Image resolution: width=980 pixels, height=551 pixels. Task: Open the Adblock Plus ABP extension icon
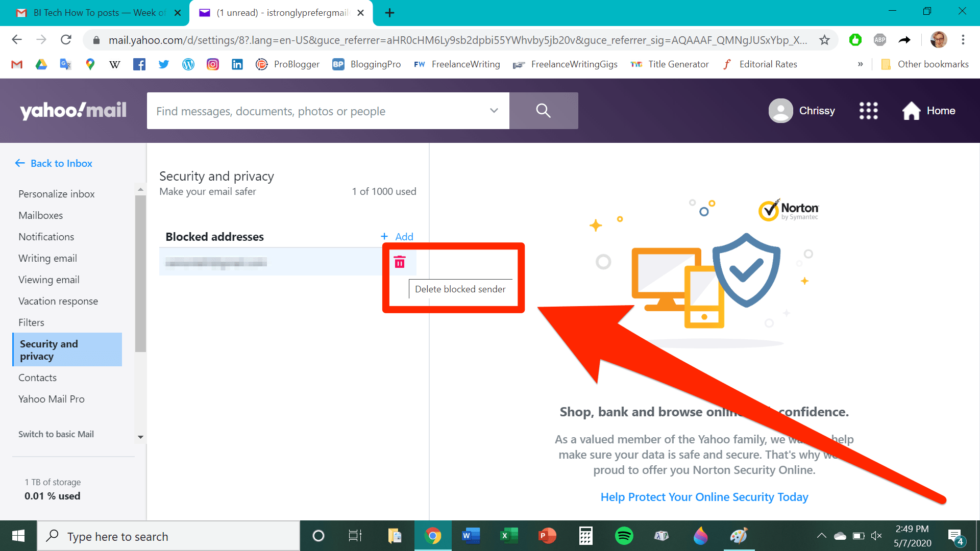879,40
